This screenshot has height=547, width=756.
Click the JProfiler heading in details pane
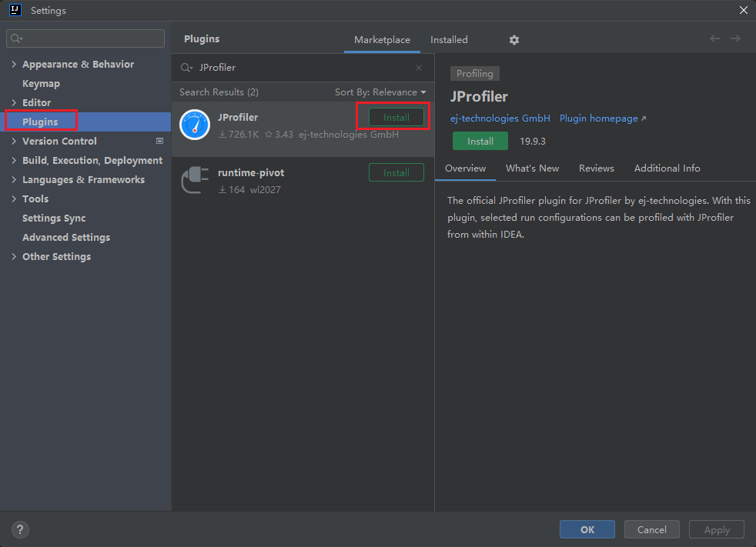click(x=479, y=97)
